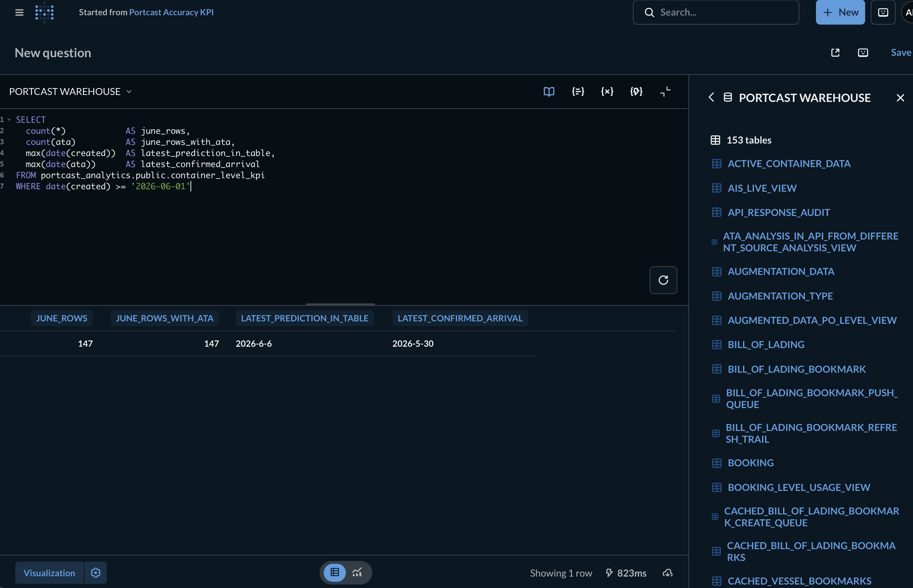The height and width of the screenshot is (588, 913).
Task: Open the BILL_OF_LADING_BOOKMARK_REFRESH_TRAIL table
Action: point(811,433)
